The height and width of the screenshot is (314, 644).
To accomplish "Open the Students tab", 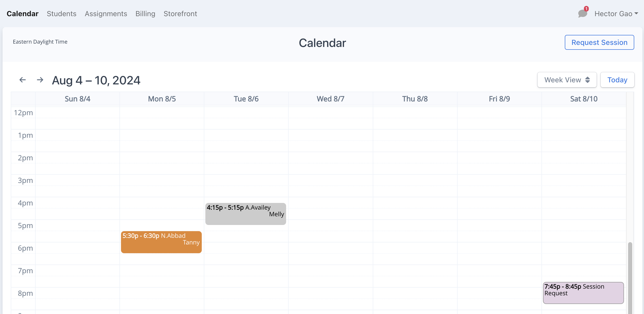I will (62, 14).
